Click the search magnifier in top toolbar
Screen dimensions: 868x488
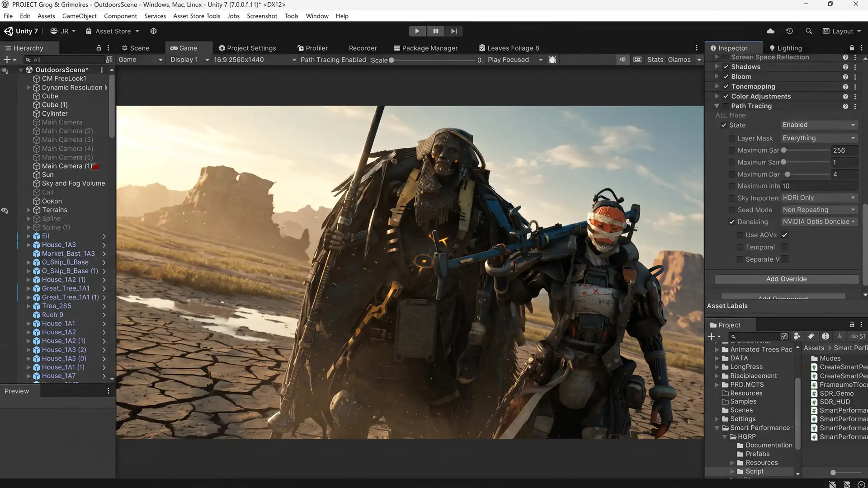pyautogui.click(x=809, y=31)
